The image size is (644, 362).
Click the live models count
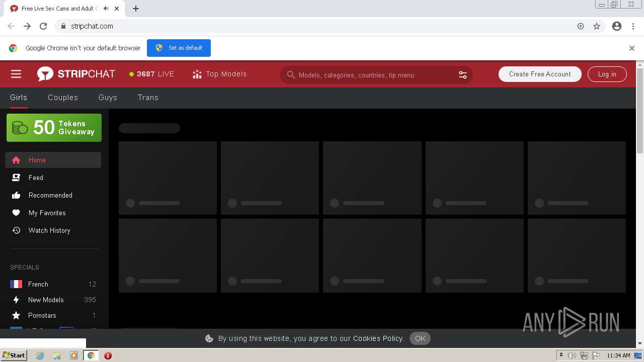[151, 74]
